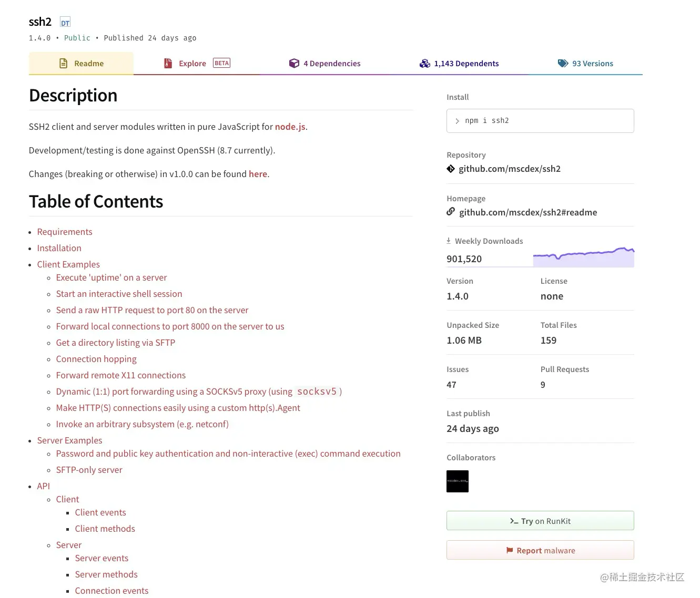
Task: Click the Dependencies box icon
Action: [x=294, y=64]
